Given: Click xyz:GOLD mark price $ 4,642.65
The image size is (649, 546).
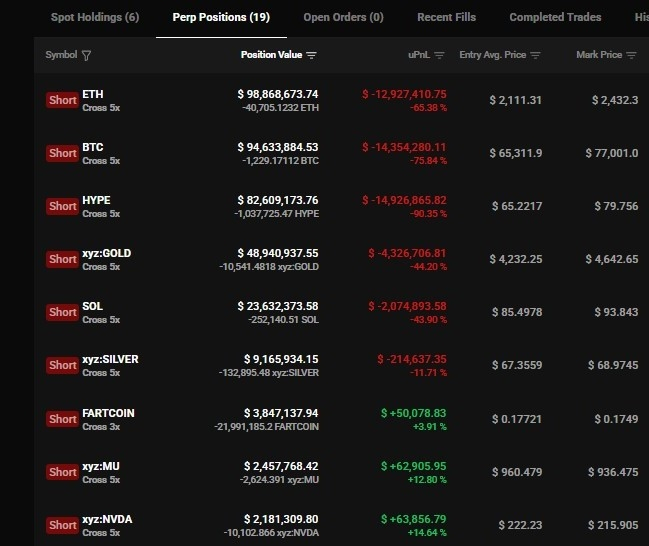Looking at the screenshot, I should click(612, 259).
